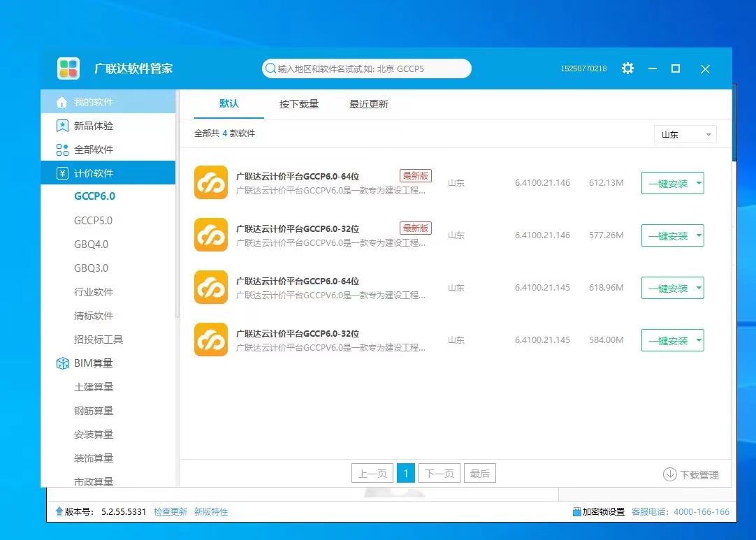The height and width of the screenshot is (540, 756).
Task: Select GBQ4.0 in the sidebar
Action: [x=91, y=245]
